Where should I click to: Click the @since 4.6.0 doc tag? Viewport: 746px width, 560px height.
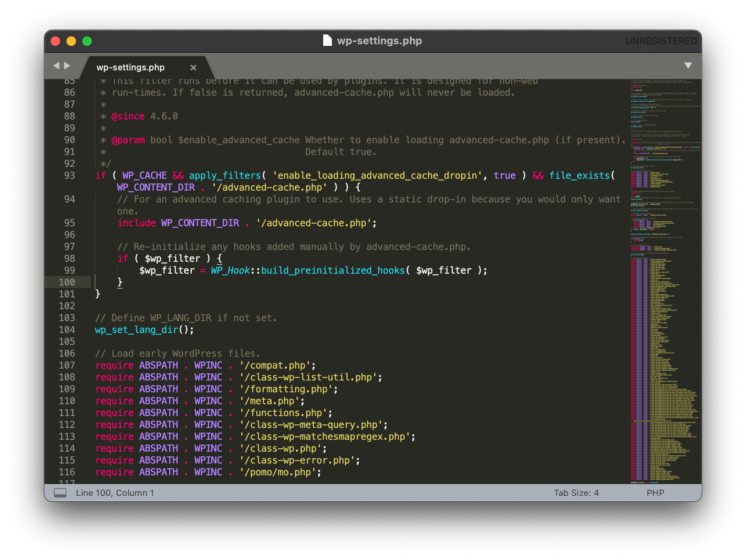(145, 116)
